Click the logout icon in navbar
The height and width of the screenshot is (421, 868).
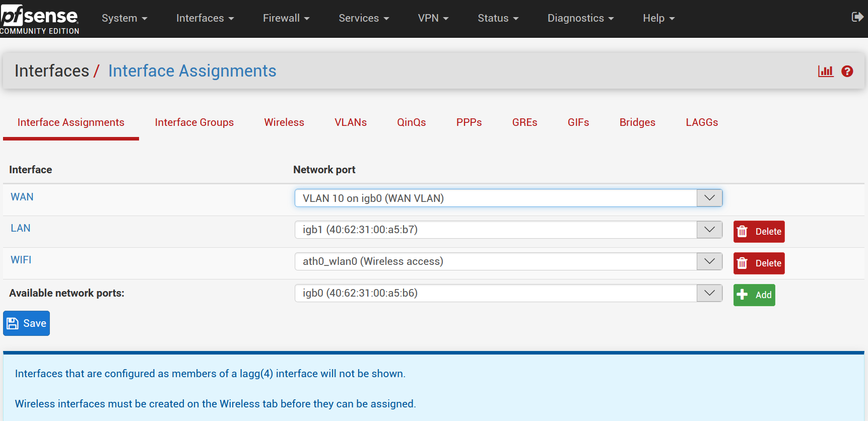click(857, 18)
